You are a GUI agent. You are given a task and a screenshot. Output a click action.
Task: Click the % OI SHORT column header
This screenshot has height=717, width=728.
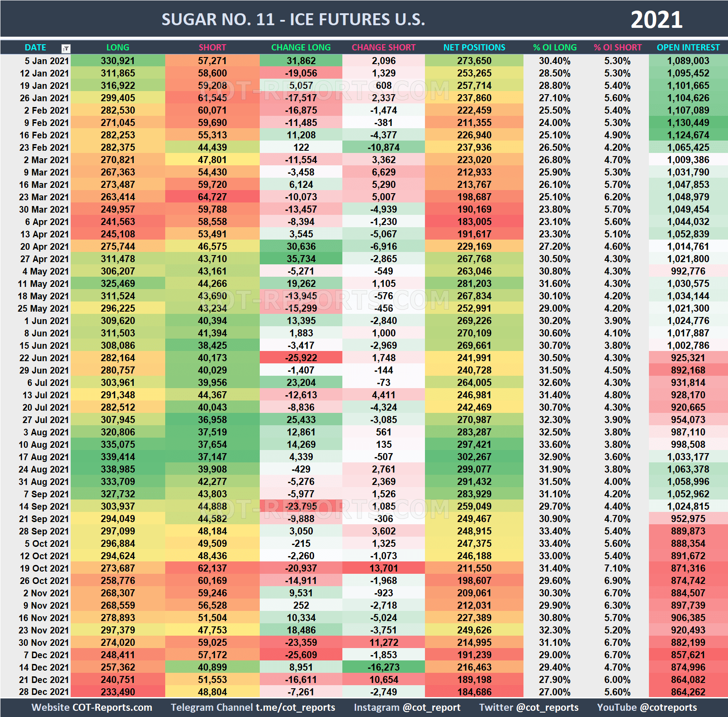(618, 47)
